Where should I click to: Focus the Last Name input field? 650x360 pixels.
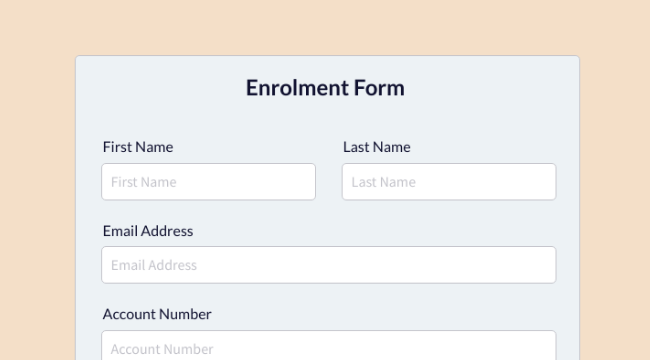[449, 182]
